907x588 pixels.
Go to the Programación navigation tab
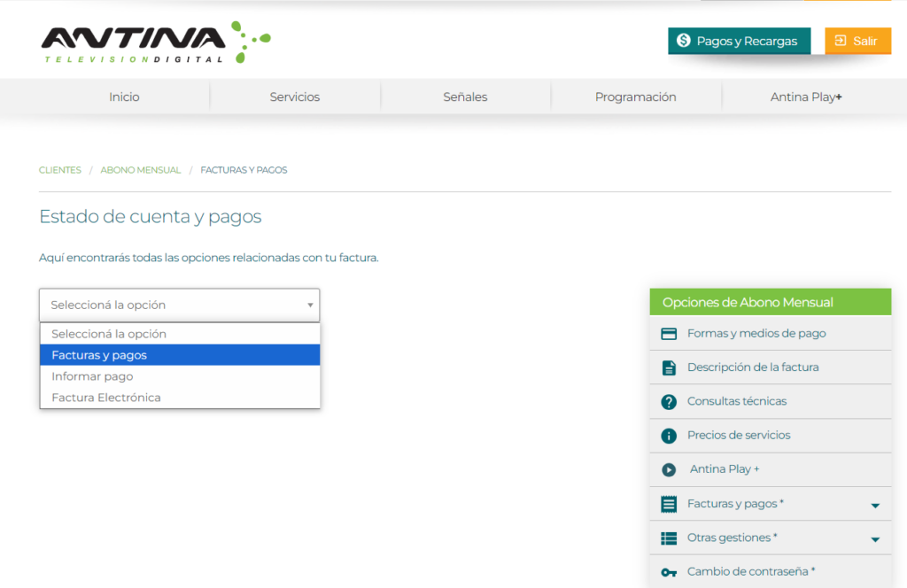pyautogui.click(x=635, y=97)
